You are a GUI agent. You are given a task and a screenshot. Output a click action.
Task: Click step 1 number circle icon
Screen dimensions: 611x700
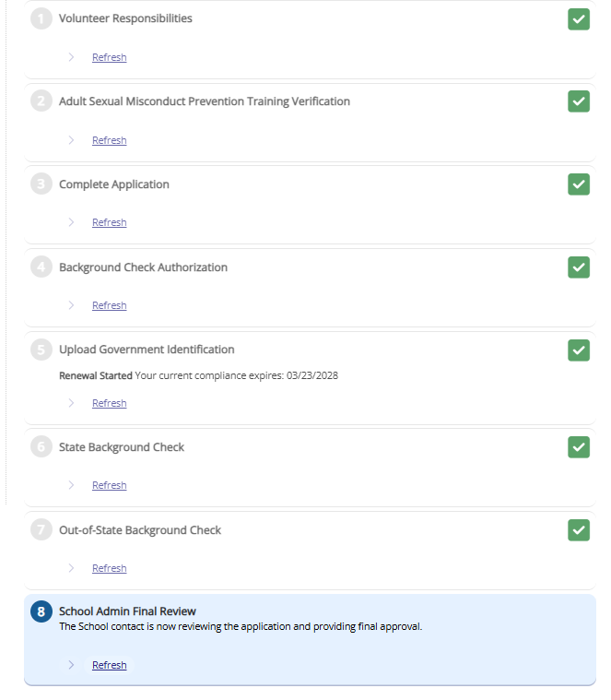(x=41, y=19)
